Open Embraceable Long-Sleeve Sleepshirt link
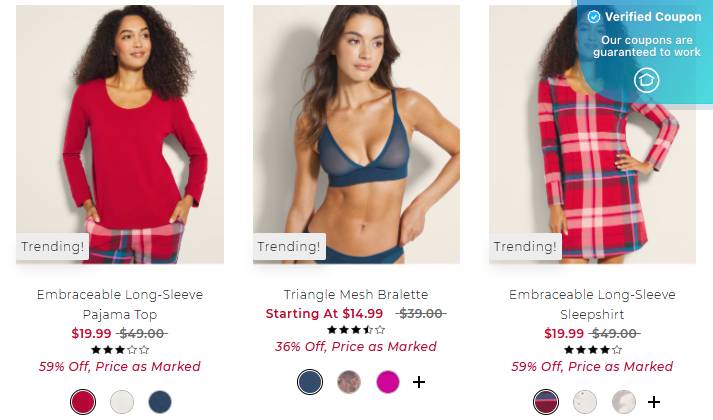 [x=592, y=305]
